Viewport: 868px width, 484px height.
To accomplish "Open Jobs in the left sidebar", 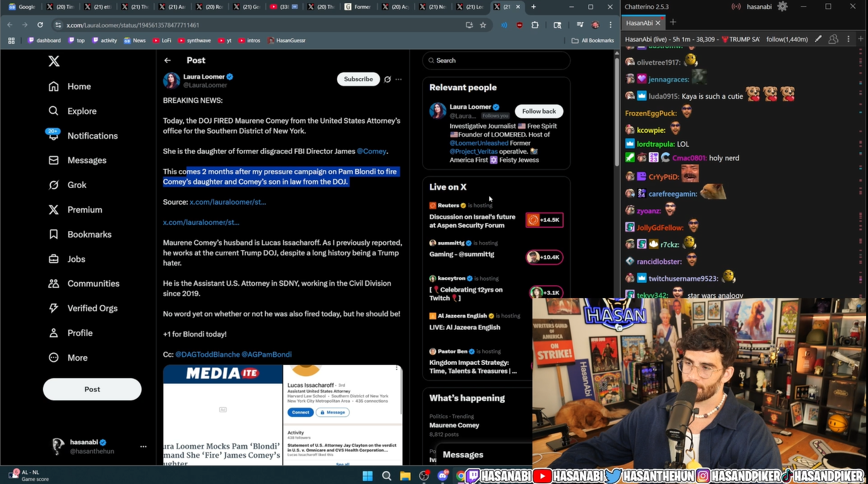I will pyautogui.click(x=67, y=259).
